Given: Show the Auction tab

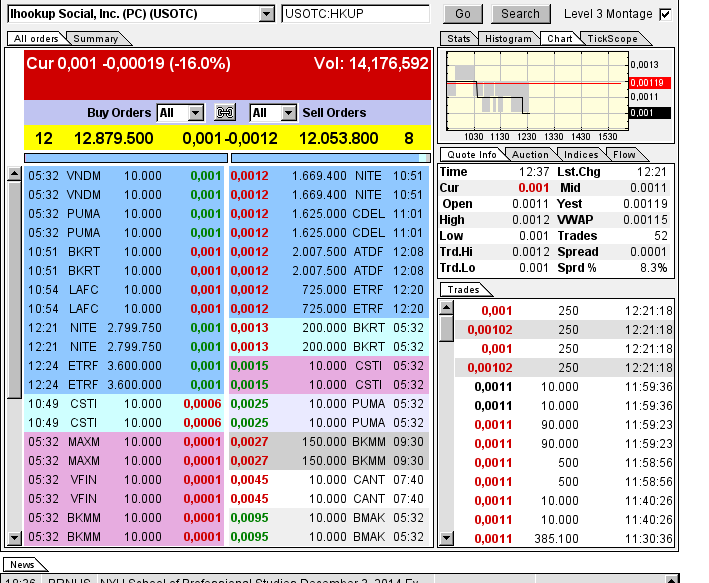Looking at the screenshot, I should [530, 155].
